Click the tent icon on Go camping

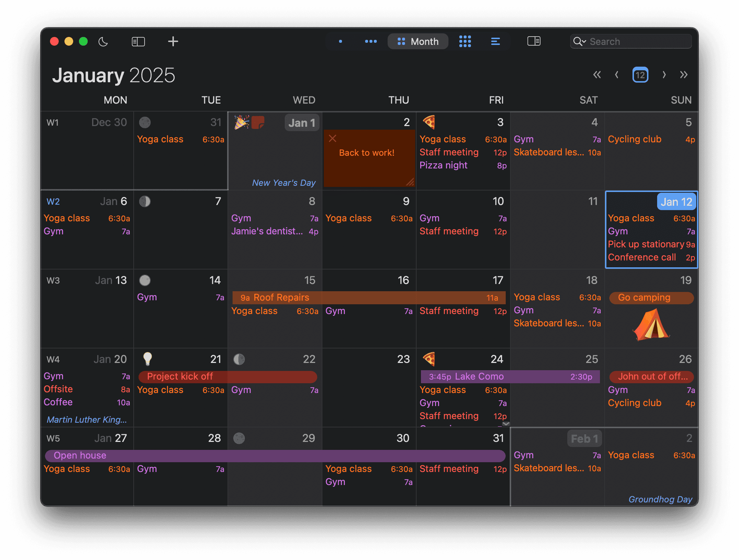(x=651, y=324)
